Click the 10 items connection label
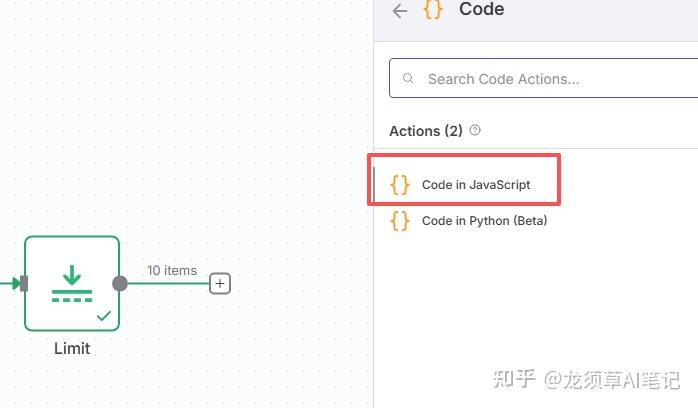The image size is (698, 408). point(172,270)
